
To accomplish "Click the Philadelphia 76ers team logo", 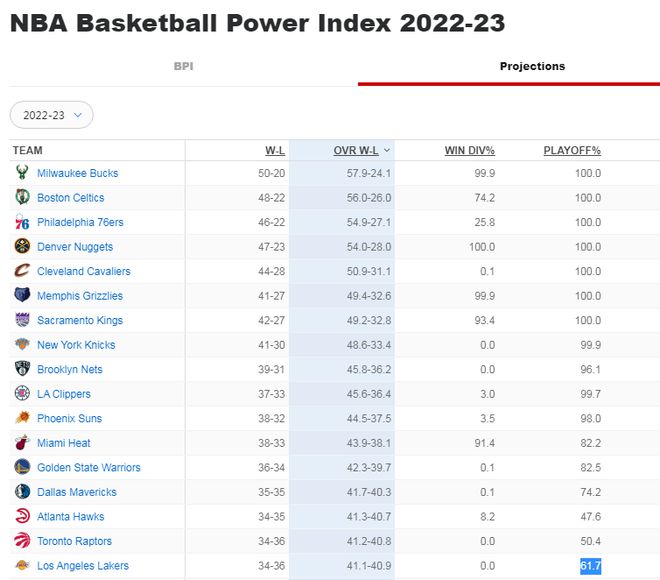I will pyautogui.click(x=22, y=222).
